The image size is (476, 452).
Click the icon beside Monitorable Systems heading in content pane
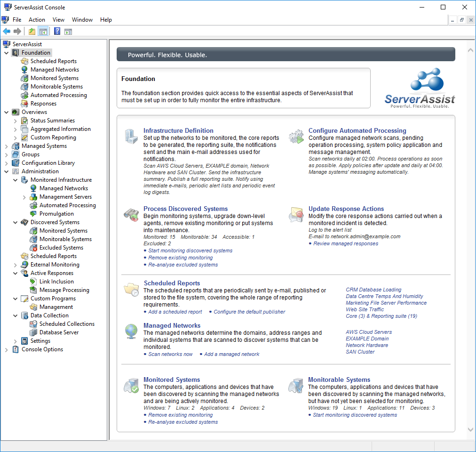coord(296,386)
